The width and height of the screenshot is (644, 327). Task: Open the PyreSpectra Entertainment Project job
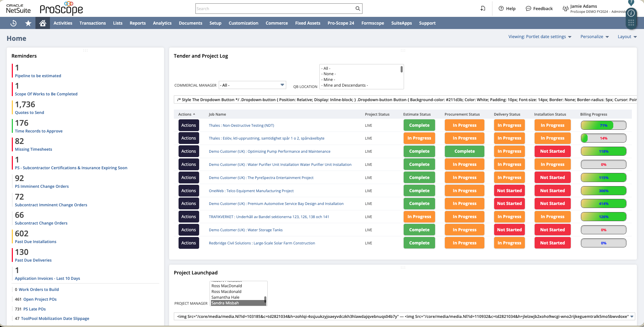[x=261, y=178]
